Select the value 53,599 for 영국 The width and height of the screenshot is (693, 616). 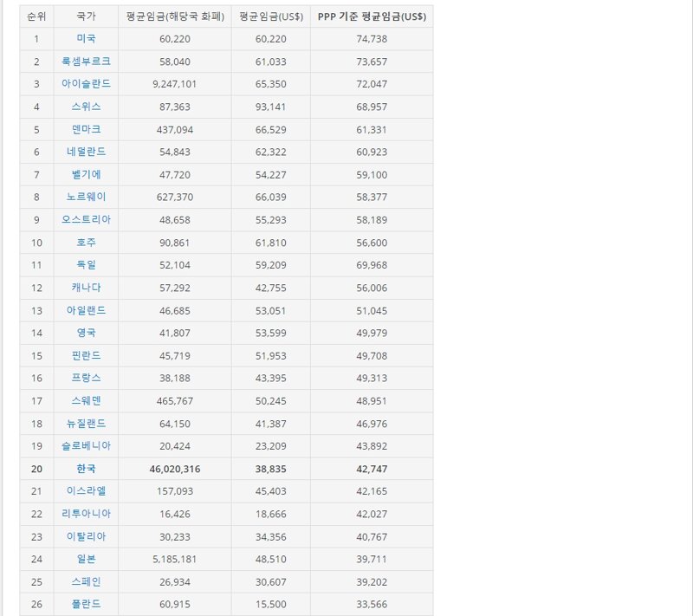pos(271,334)
